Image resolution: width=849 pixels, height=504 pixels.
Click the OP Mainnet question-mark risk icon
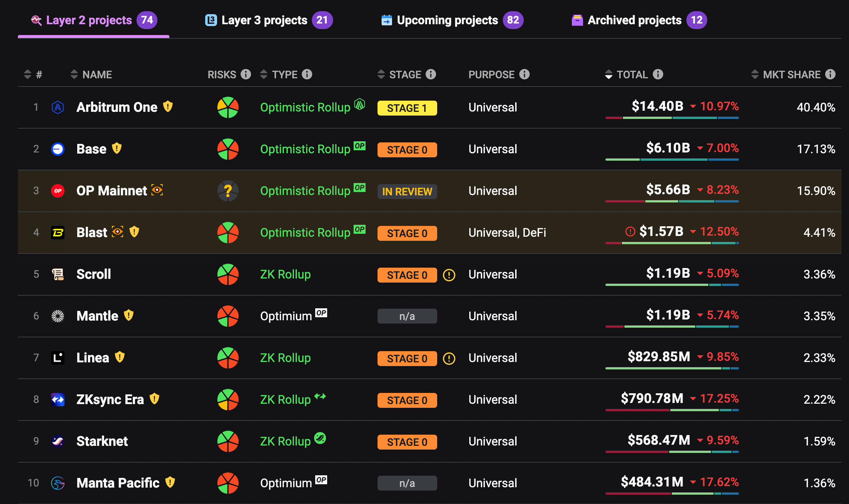(x=228, y=191)
